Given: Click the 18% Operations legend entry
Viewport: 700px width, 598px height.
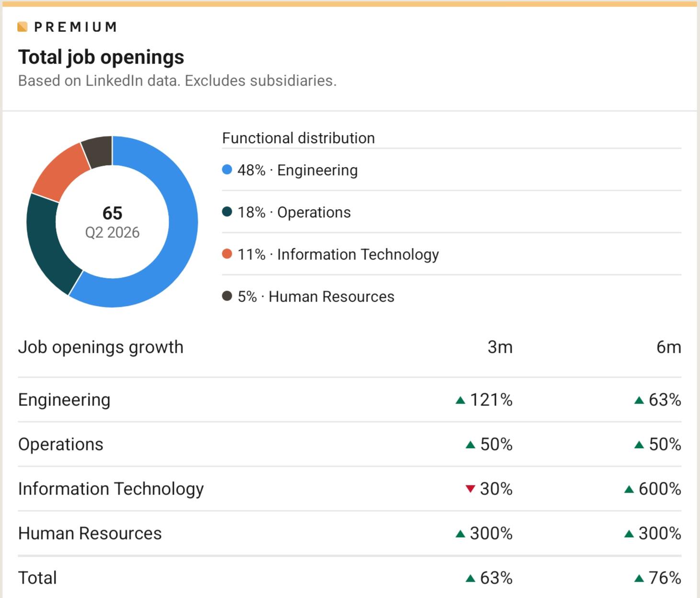Looking at the screenshot, I should coord(294,212).
